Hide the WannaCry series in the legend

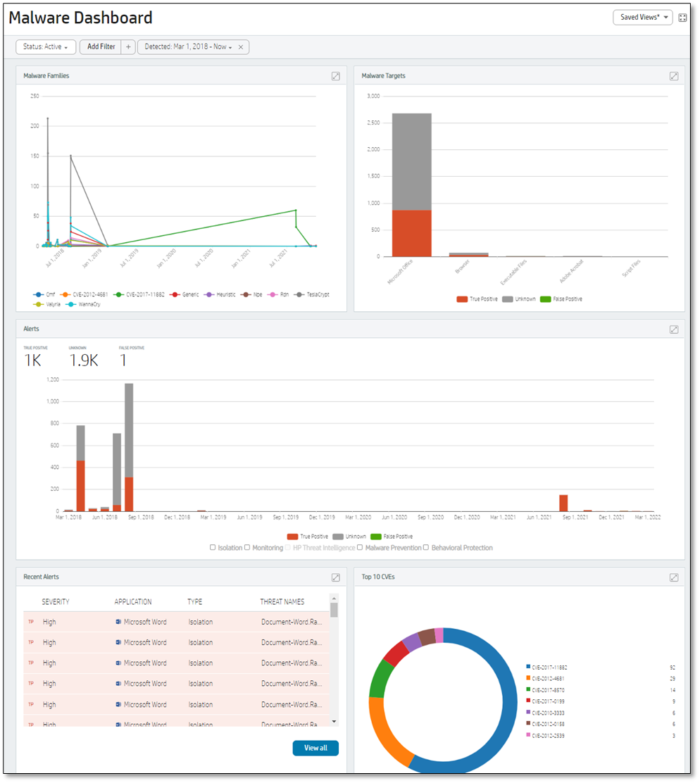pos(89,303)
